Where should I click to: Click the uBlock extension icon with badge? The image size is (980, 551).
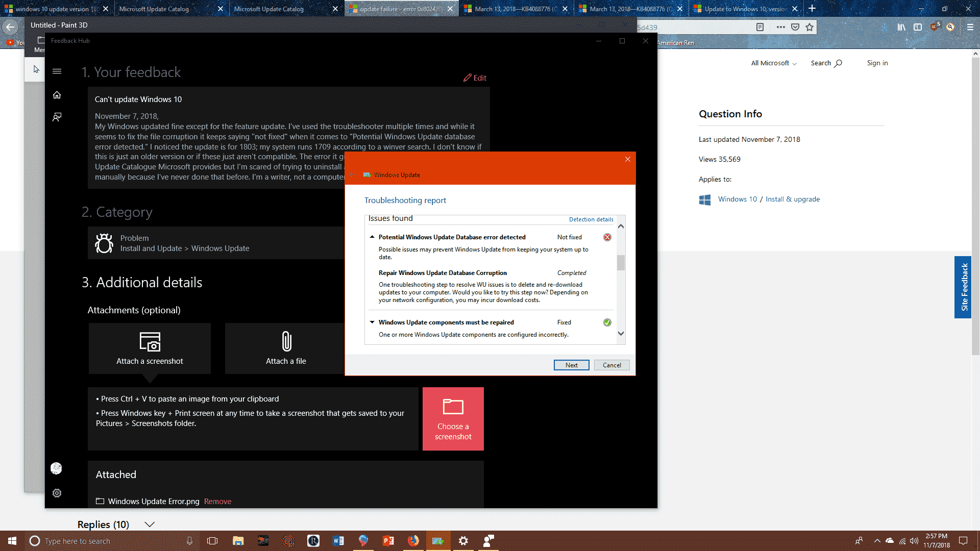935,26
